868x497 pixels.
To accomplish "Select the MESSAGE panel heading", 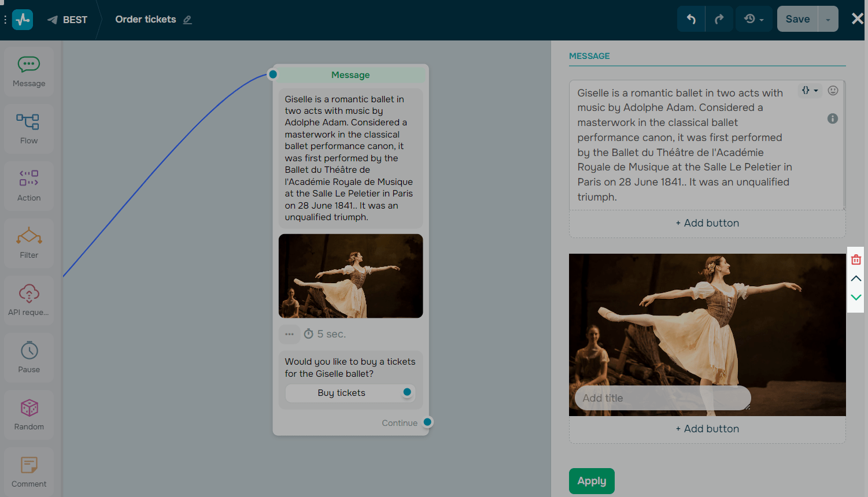I will 589,56.
